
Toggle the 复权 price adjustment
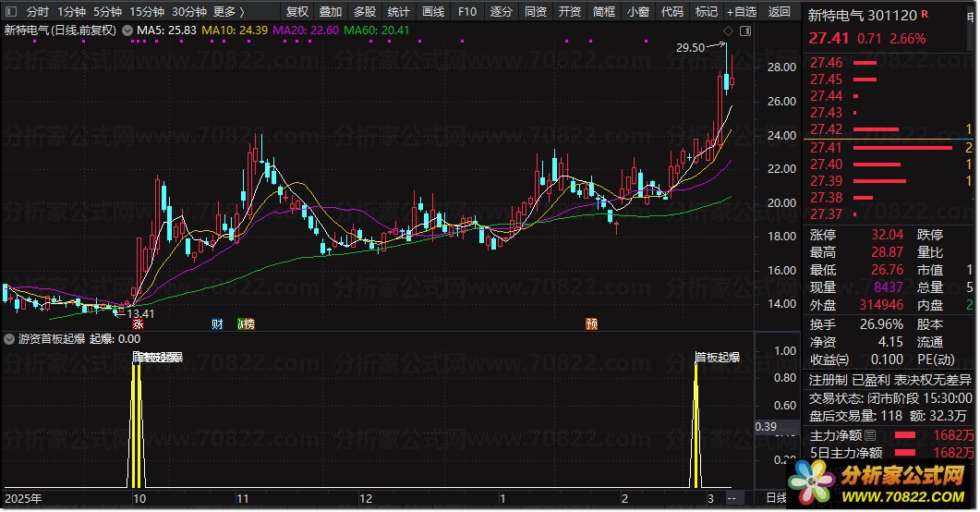coord(297,12)
